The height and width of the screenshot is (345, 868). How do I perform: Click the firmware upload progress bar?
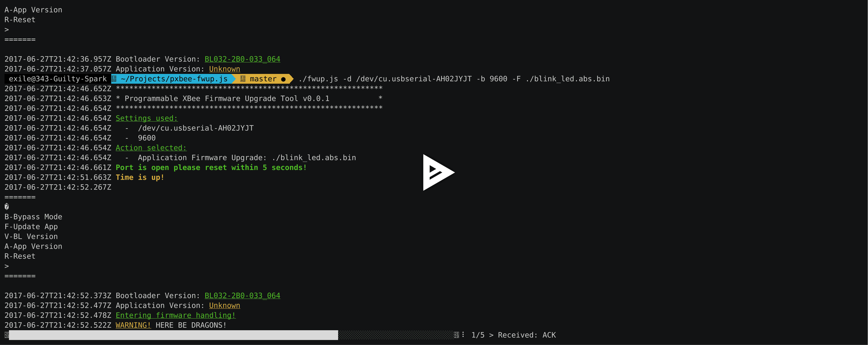(169, 335)
